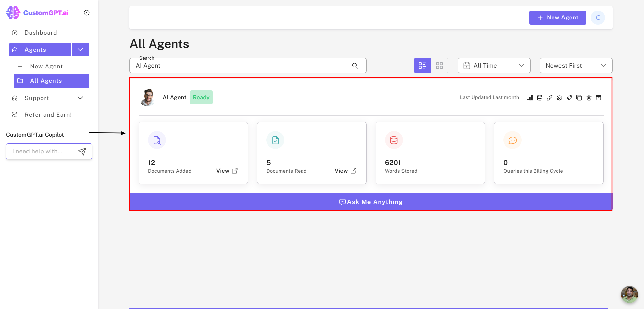Delete the AI Agent with the trash icon

(x=589, y=98)
